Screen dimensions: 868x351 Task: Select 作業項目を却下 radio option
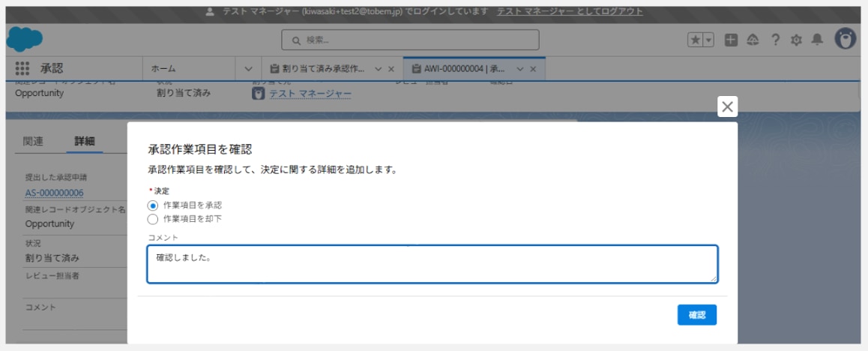tap(153, 219)
